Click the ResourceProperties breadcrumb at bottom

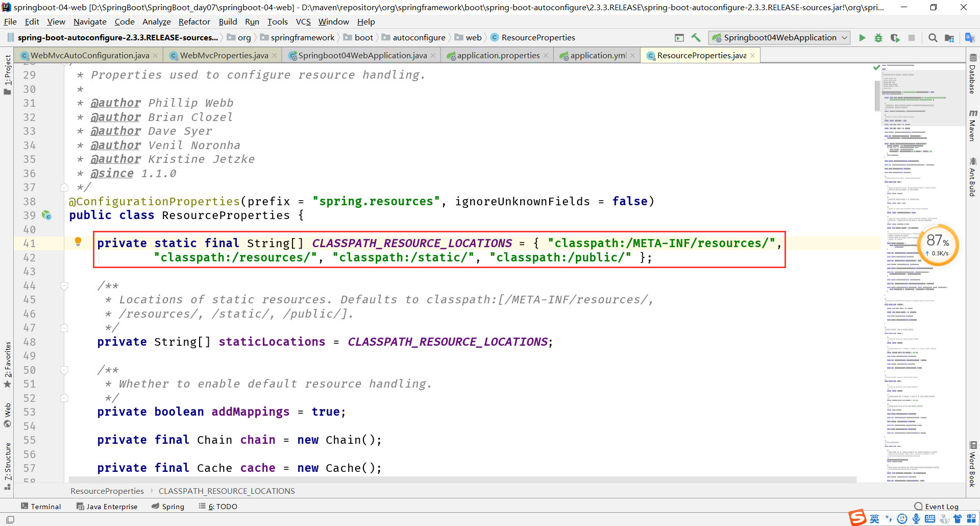point(107,491)
